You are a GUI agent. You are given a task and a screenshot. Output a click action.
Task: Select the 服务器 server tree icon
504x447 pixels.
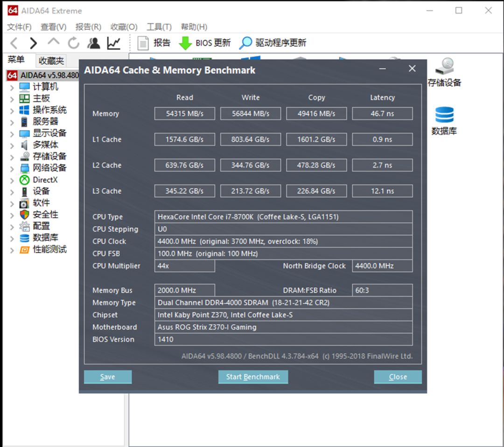tap(24, 122)
